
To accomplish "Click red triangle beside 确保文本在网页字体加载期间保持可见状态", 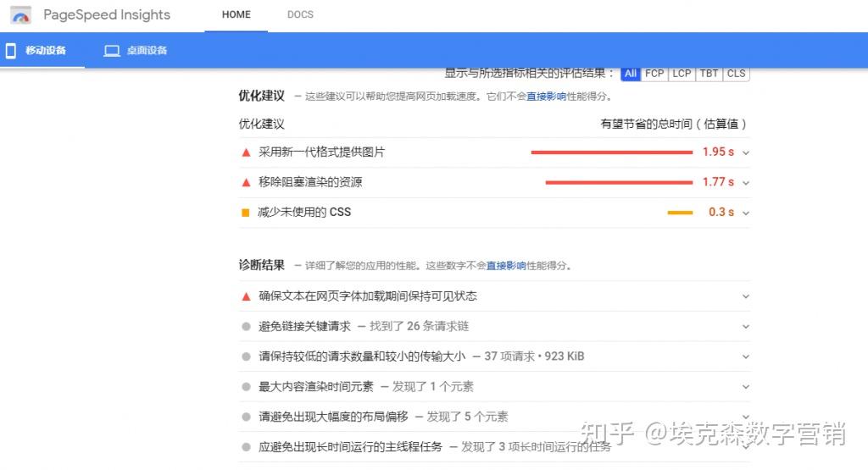I will pos(246,296).
